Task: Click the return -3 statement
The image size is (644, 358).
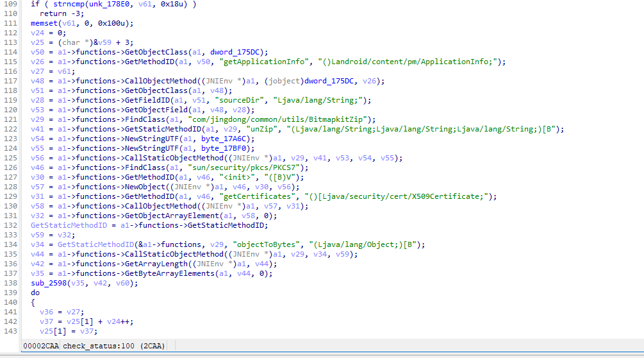Action: tap(55, 13)
